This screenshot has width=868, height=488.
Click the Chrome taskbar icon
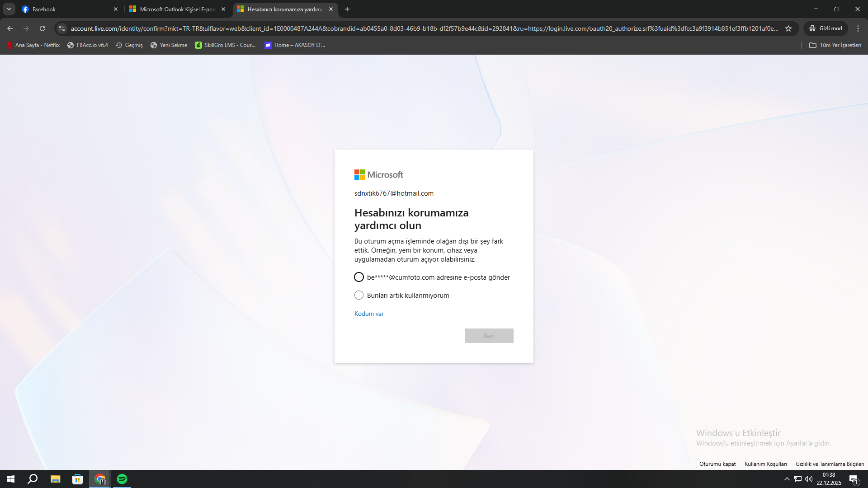[x=100, y=479]
